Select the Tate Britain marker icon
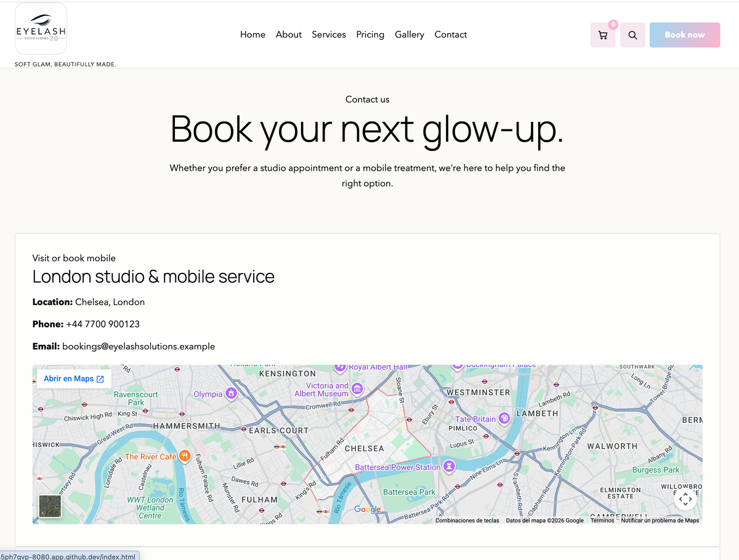 click(x=504, y=418)
